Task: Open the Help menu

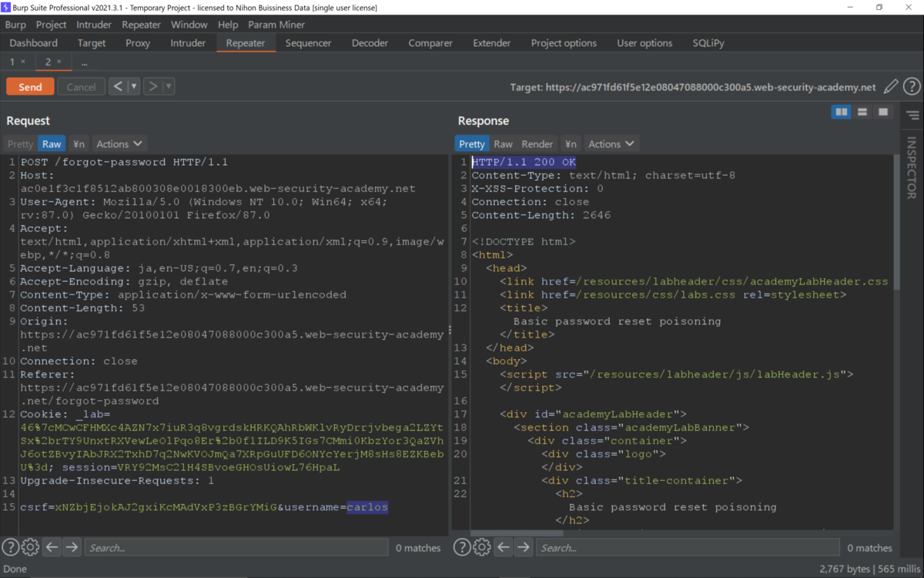Action: click(228, 25)
